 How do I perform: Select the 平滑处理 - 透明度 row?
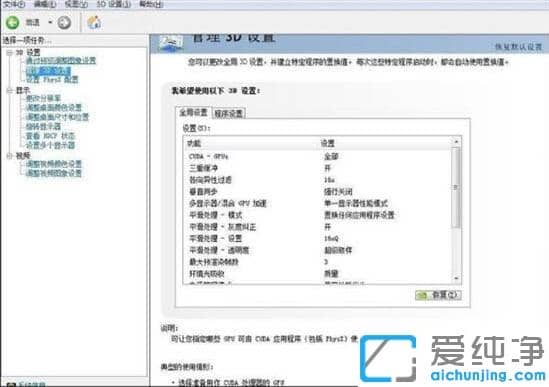318,250
